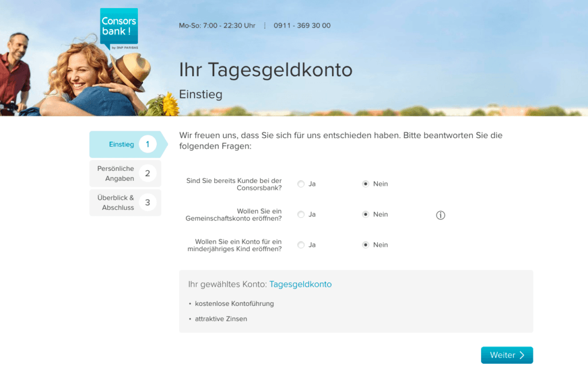Click the step 2 number circle
This screenshot has width=588, height=374.
tap(148, 173)
